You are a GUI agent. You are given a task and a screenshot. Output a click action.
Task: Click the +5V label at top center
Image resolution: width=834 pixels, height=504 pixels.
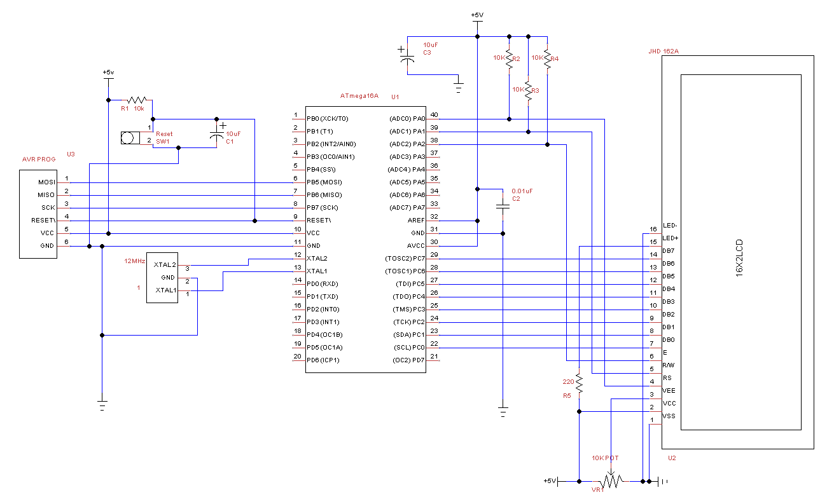click(477, 15)
